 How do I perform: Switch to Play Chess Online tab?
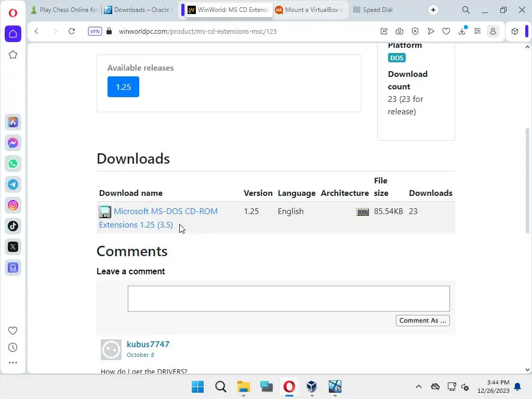coord(64,10)
